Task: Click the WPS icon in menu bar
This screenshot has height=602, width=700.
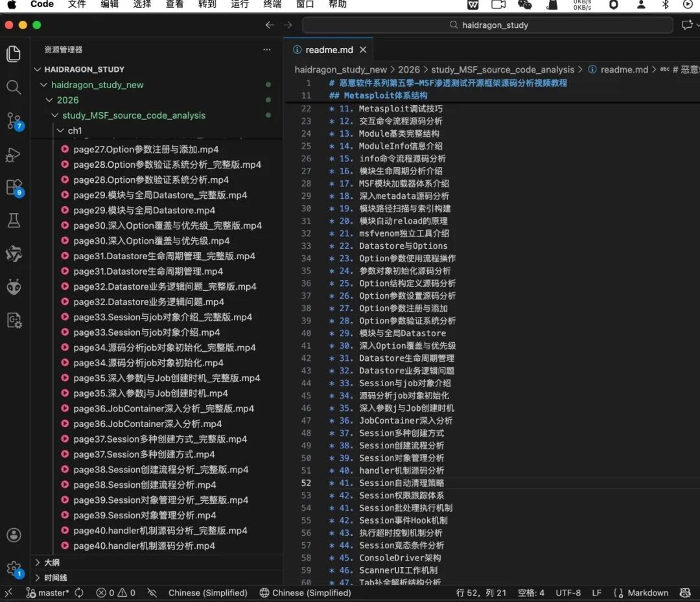Action: coord(472,5)
